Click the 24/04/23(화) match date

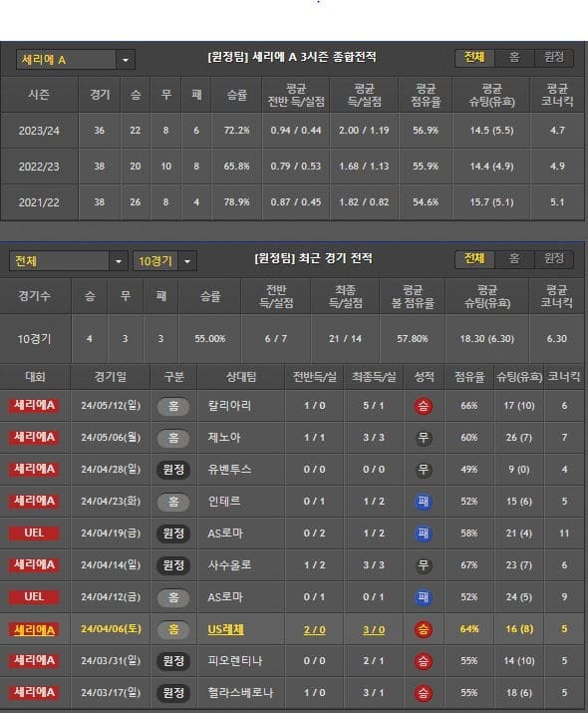click(x=111, y=502)
